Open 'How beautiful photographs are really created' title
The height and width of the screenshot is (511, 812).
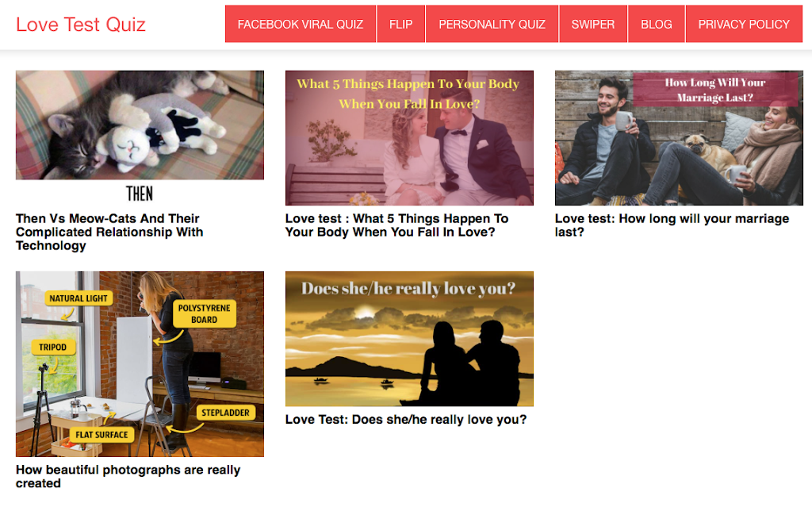[128, 476]
